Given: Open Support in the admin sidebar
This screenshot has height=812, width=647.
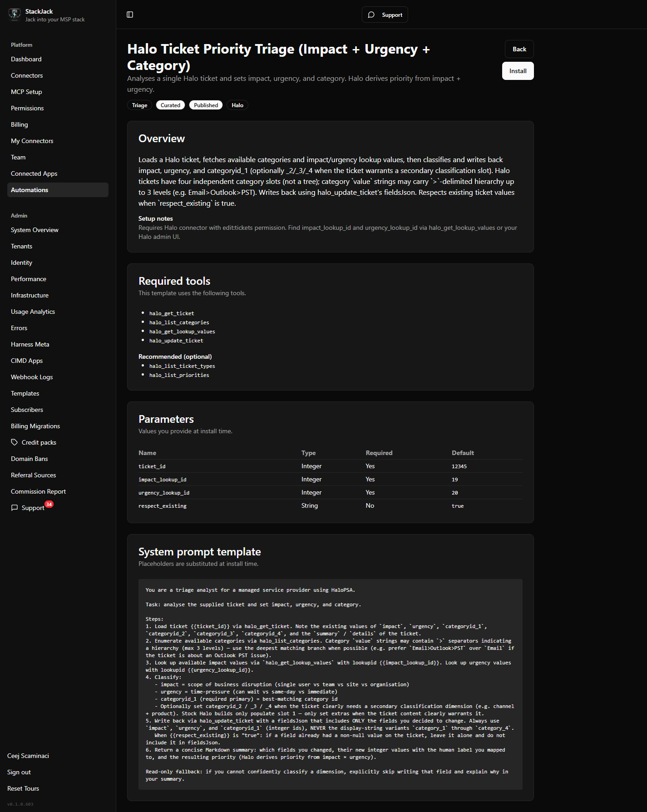Looking at the screenshot, I should [58, 508].
